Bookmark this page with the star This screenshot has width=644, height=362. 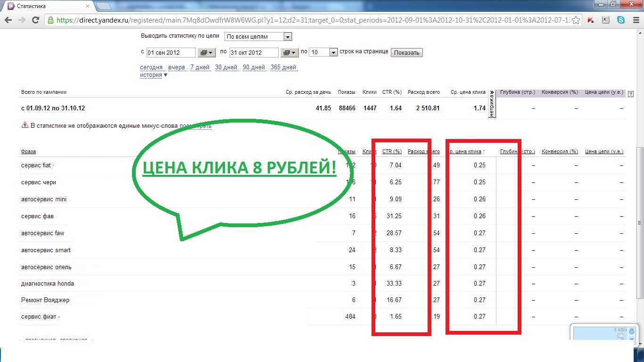click(x=576, y=20)
